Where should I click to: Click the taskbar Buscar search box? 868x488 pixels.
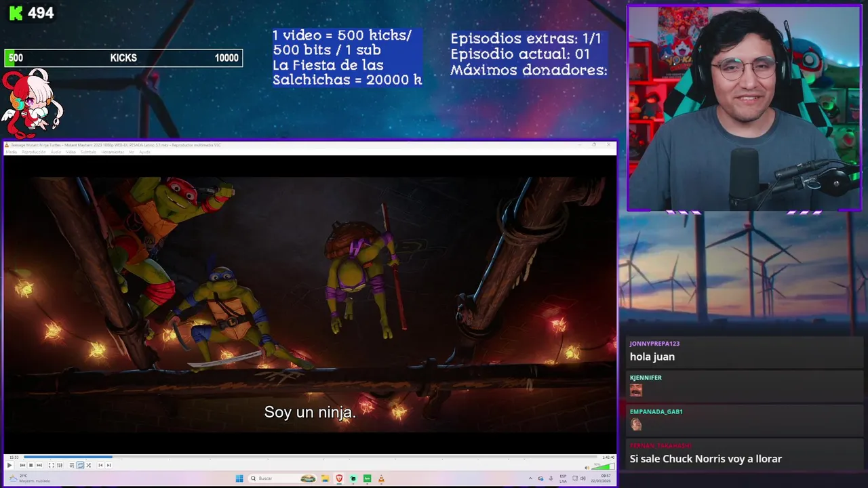coord(282,479)
